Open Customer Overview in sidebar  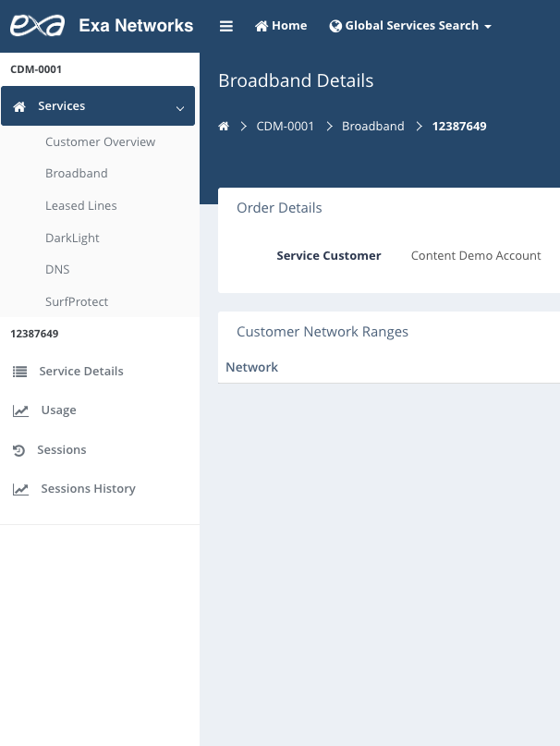pos(100,142)
